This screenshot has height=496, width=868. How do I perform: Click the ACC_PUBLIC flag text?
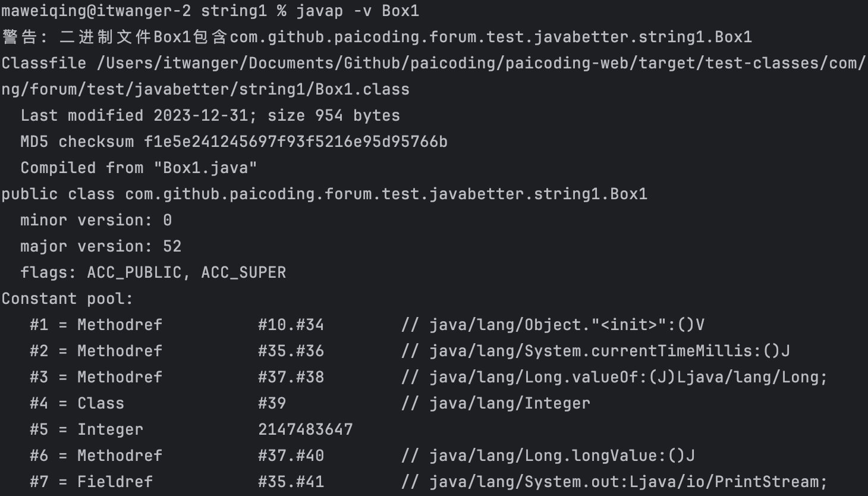(x=134, y=272)
